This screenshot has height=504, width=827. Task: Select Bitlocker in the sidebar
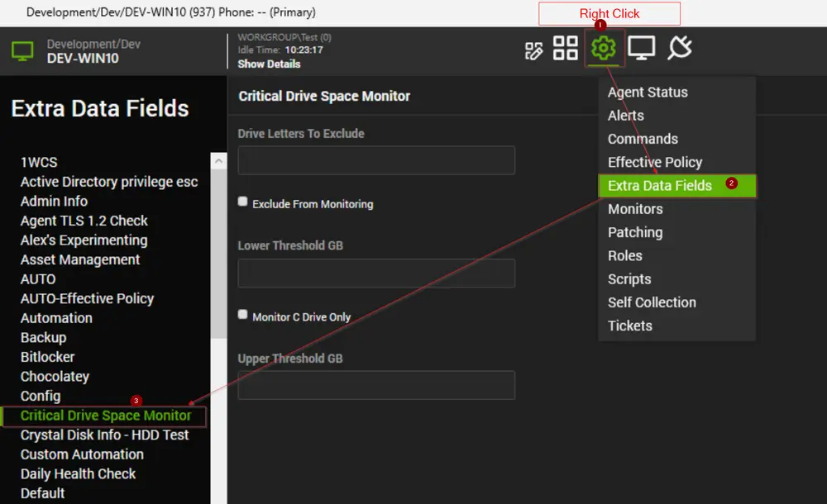coord(47,358)
